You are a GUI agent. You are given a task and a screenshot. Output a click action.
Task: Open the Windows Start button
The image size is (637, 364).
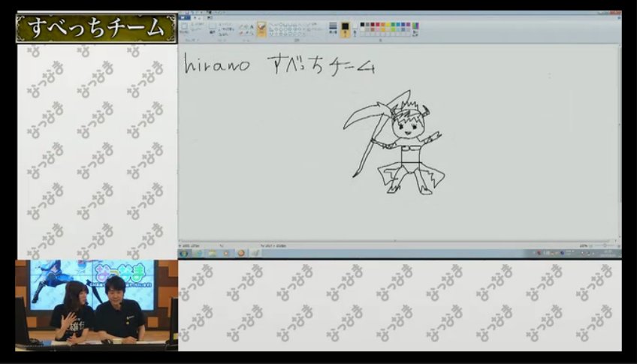(183, 253)
